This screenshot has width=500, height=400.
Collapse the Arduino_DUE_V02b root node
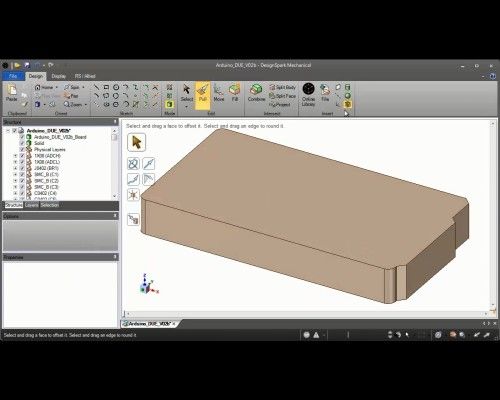(x=8, y=131)
